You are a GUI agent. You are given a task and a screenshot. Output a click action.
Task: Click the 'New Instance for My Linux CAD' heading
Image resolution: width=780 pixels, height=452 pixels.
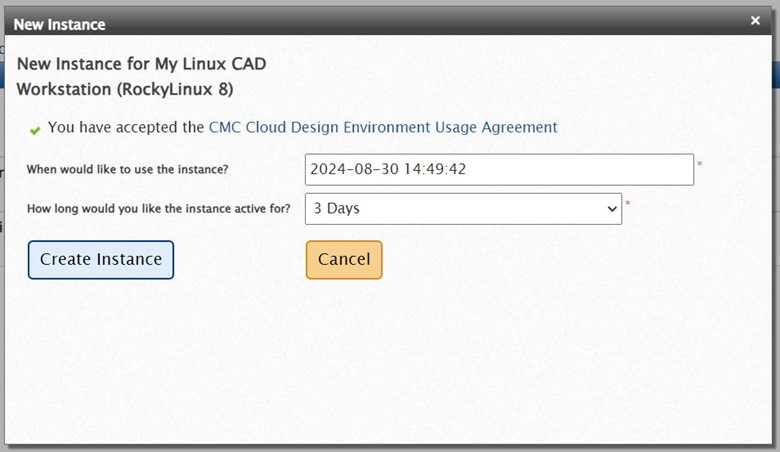coord(141,64)
